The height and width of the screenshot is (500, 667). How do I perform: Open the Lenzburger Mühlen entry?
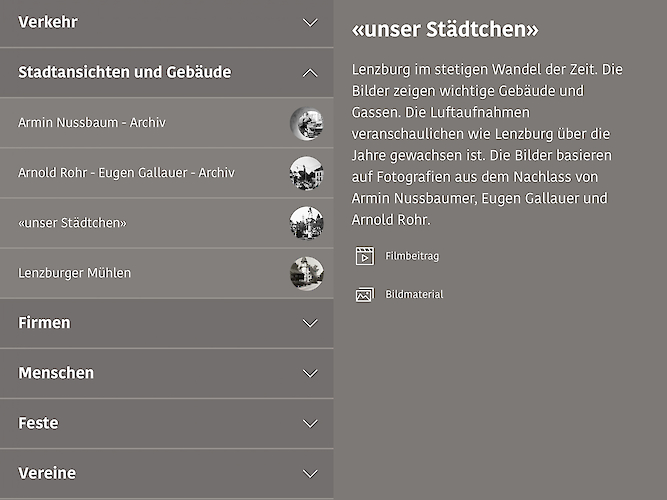click(74, 273)
